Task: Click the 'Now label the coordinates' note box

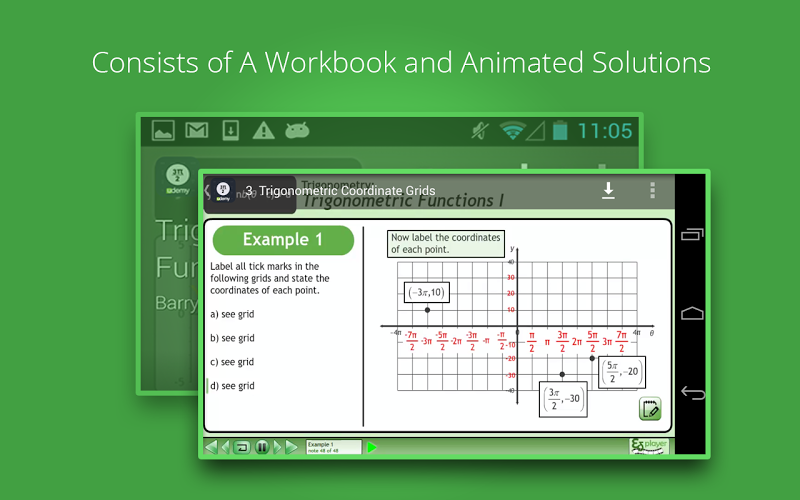Action: point(446,244)
